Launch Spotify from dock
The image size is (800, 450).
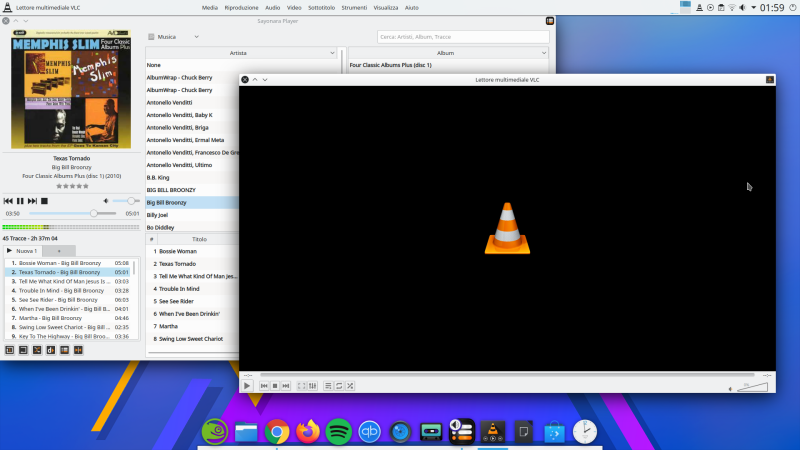(338, 432)
